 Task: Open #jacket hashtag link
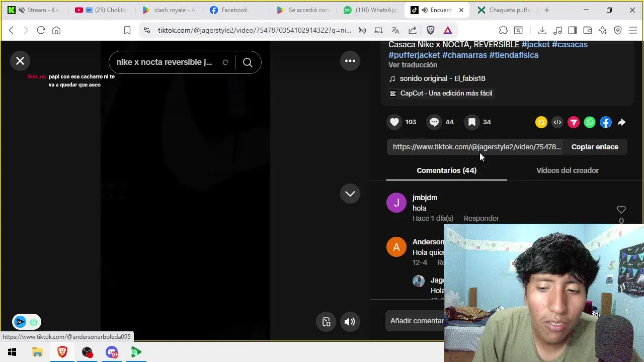coord(535,44)
